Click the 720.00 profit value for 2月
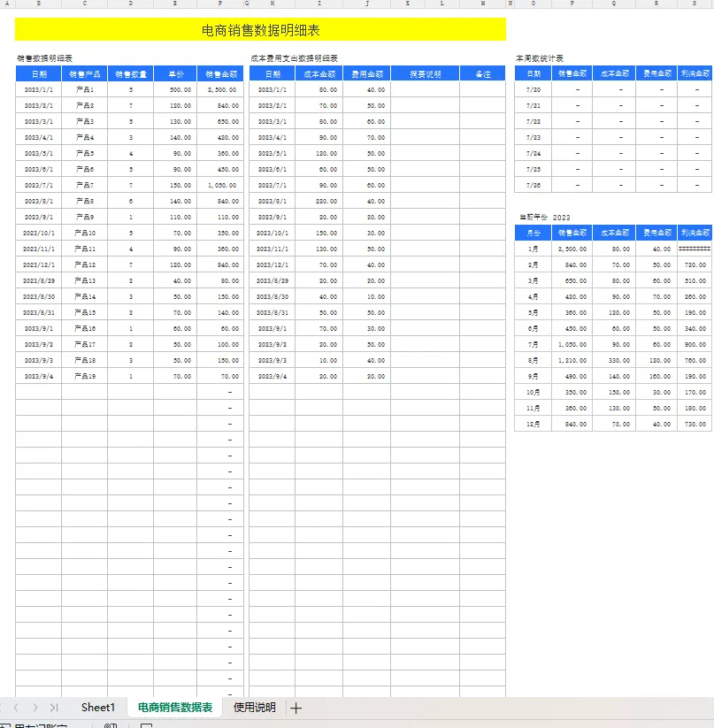This screenshot has height=728, width=714. [695, 265]
